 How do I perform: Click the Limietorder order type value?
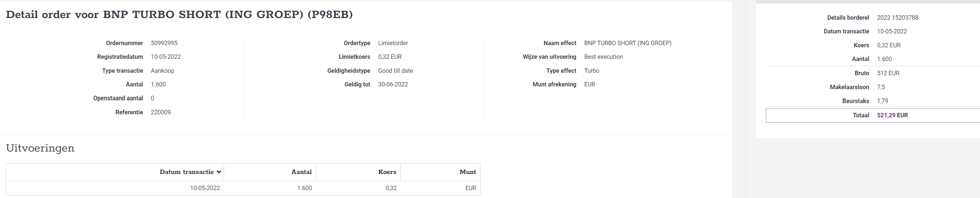[x=393, y=43]
